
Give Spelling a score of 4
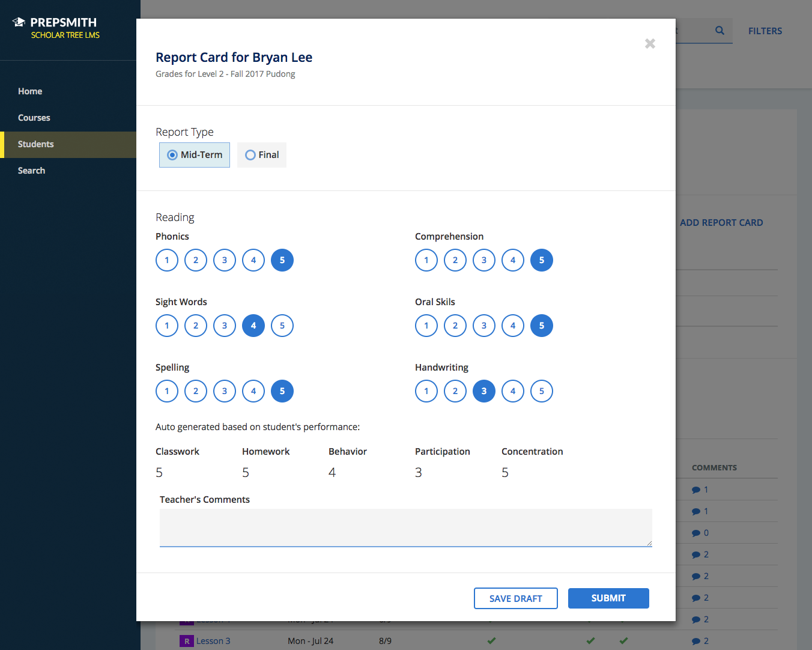[x=253, y=391]
